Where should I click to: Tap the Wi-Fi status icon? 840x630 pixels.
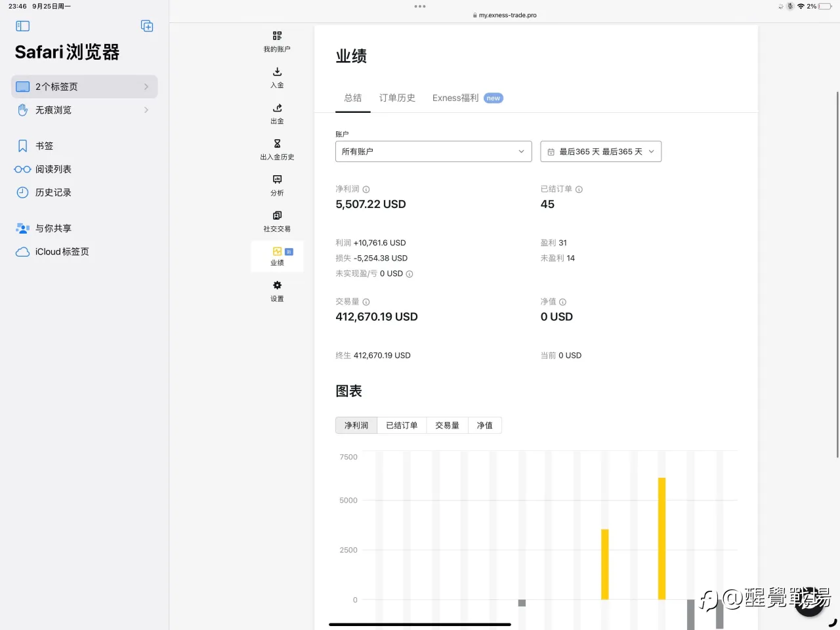(801, 7)
